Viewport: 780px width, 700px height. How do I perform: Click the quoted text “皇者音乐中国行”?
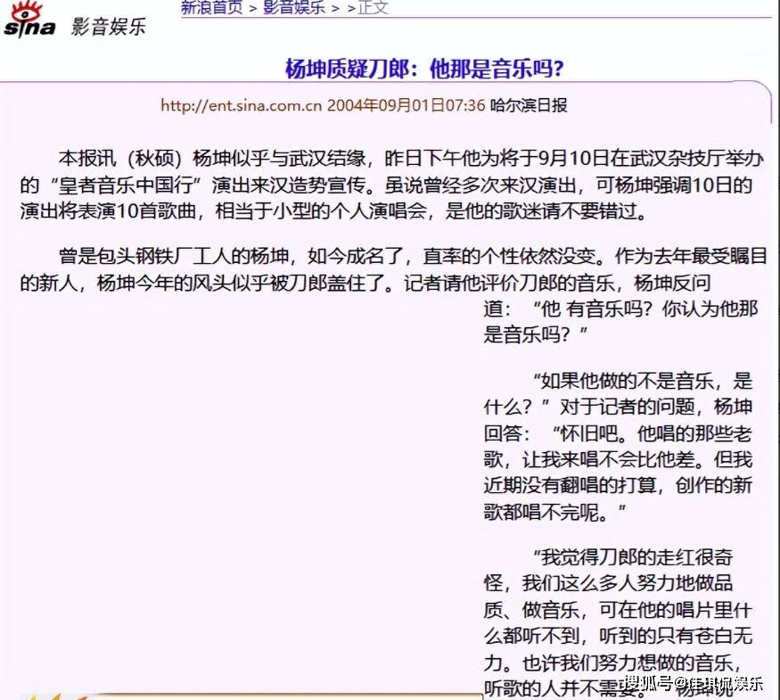[x=127, y=185]
